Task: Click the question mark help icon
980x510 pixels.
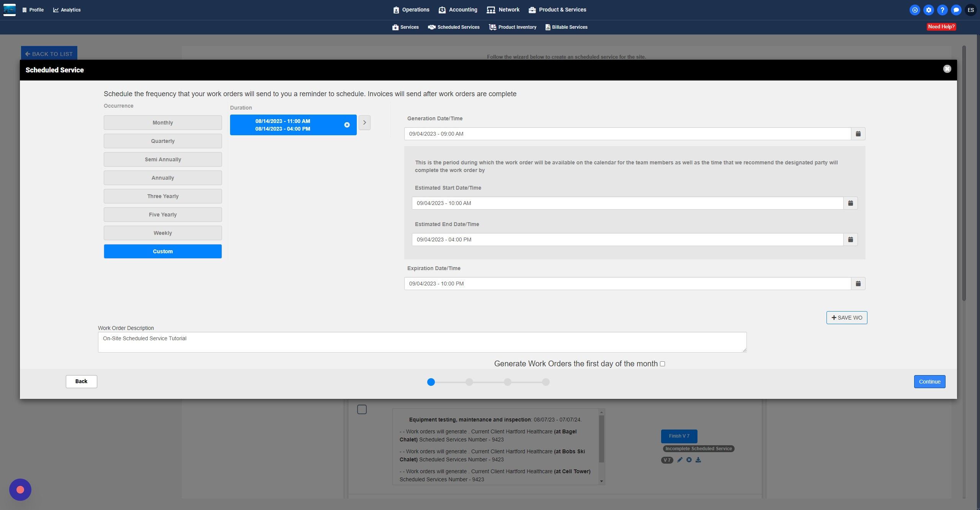Action: pyautogui.click(x=942, y=10)
